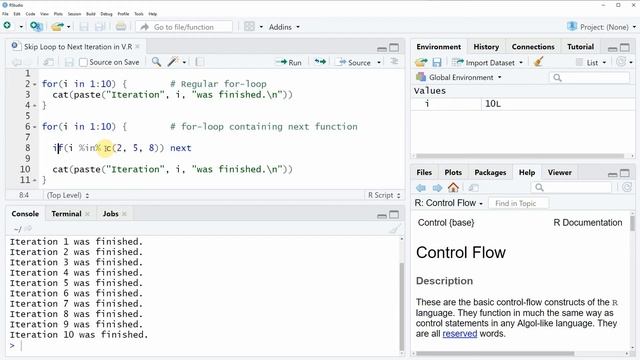The width and height of the screenshot is (640, 360).
Task: Source the script with Source button
Action: click(x=353, y=62)
